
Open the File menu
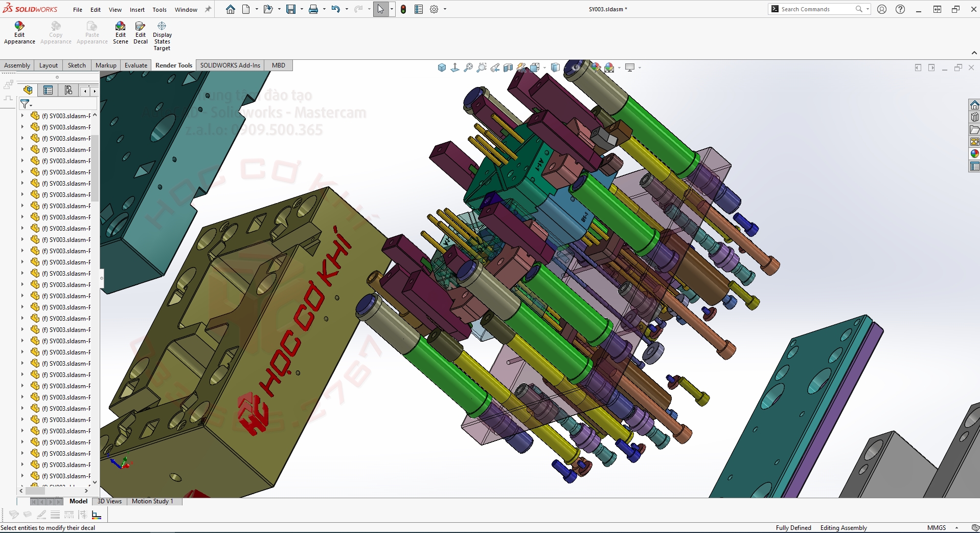[x=78, y=10]
